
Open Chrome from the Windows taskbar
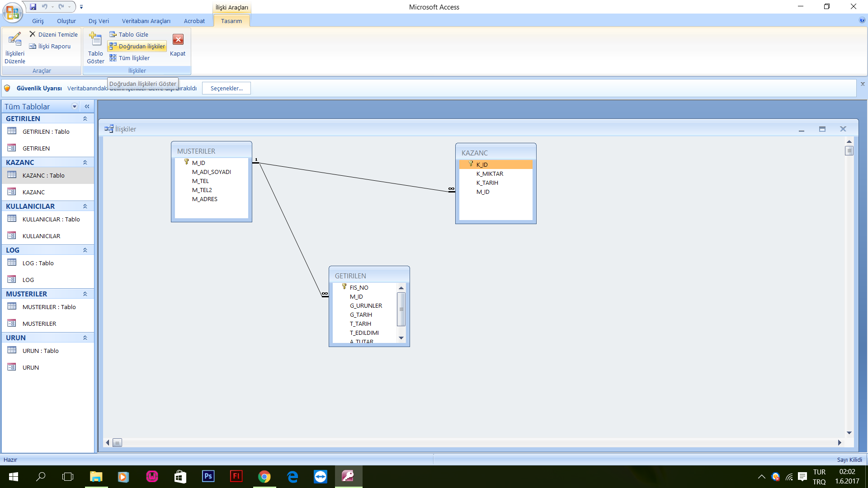pos(264,477)
